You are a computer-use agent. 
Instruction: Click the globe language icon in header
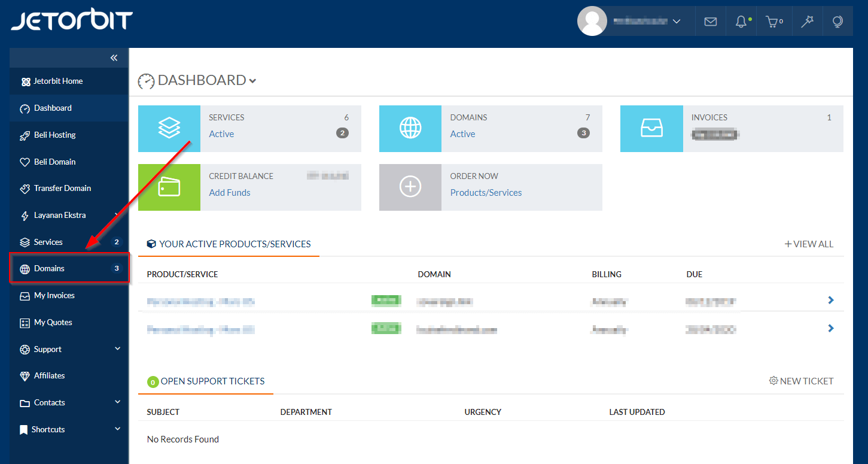coord(837,22)
